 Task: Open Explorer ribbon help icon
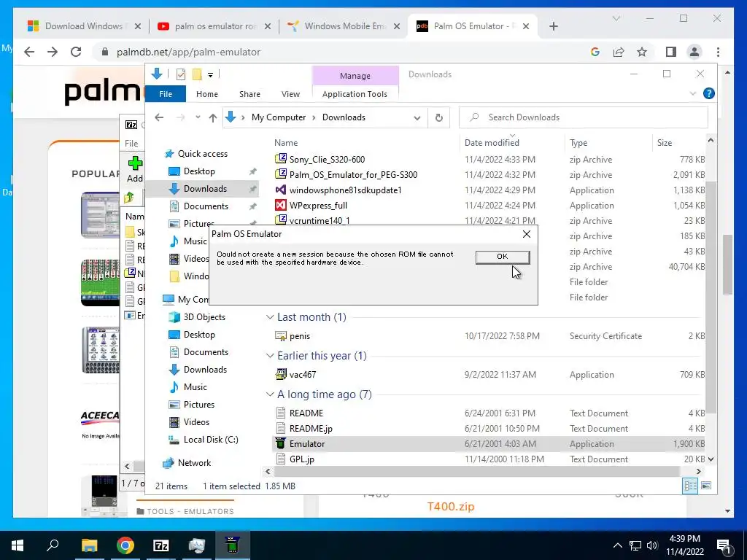point(708,93)
